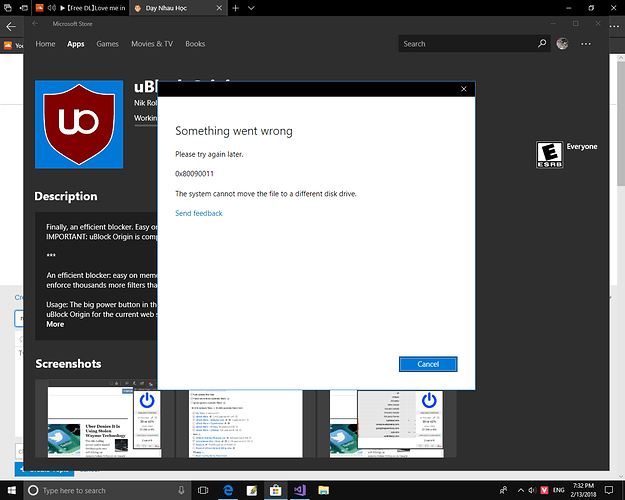
Task: Open the second uBlock screenshot thumbnail
Action: click(246, 423)
